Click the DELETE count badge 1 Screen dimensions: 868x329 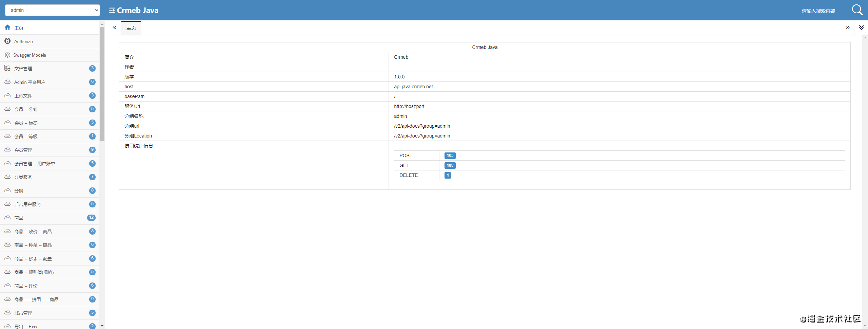coord(448,175)
